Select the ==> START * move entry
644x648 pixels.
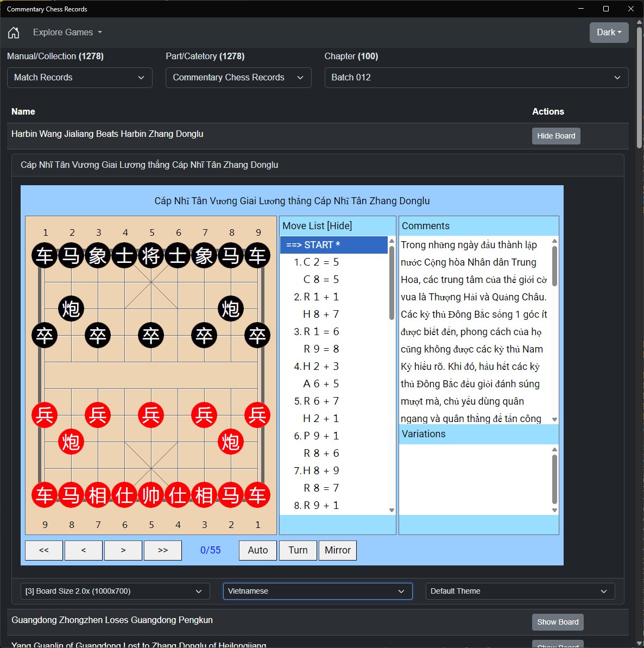334,244
